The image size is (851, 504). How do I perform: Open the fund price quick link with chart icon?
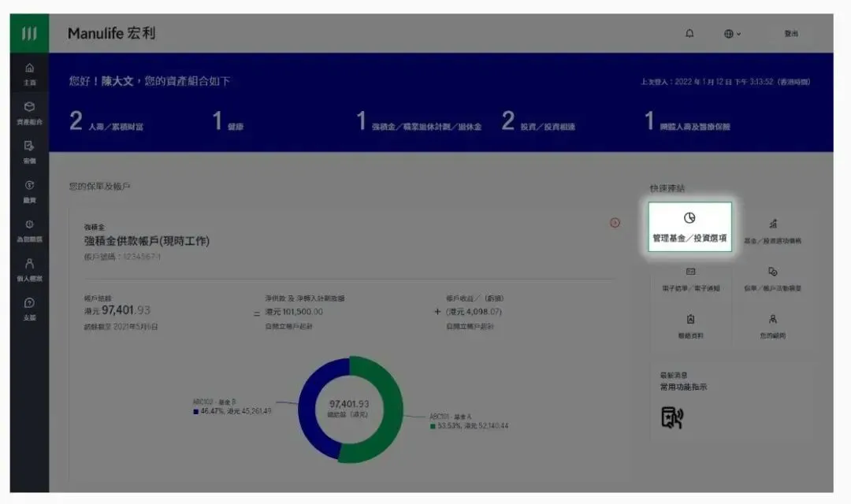click(773, 231)
